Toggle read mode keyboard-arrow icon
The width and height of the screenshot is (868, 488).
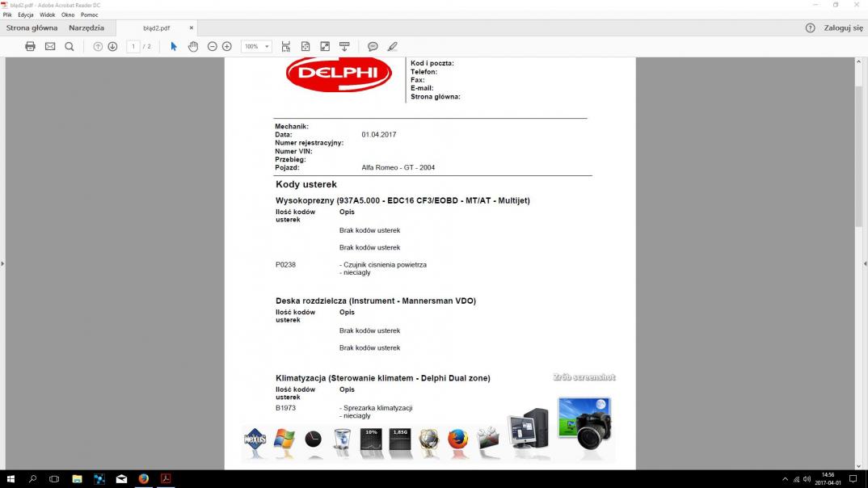(x=344, y=47)
